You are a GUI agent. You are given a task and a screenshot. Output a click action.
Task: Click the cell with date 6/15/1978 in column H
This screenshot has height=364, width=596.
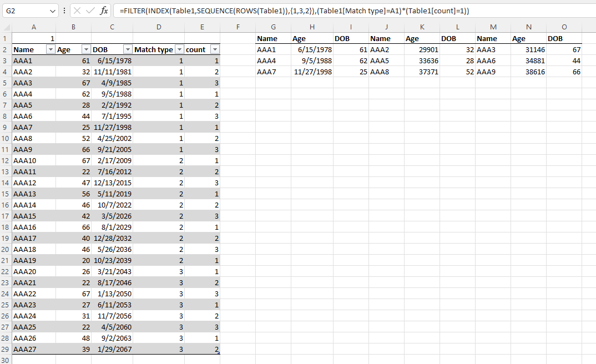click(x=312, y=50)
